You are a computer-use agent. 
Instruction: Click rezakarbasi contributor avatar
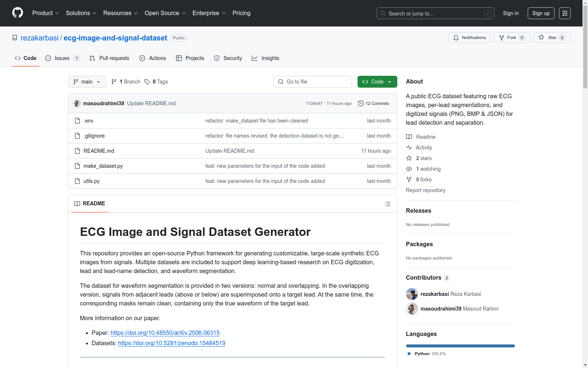(x=412, y=294)
